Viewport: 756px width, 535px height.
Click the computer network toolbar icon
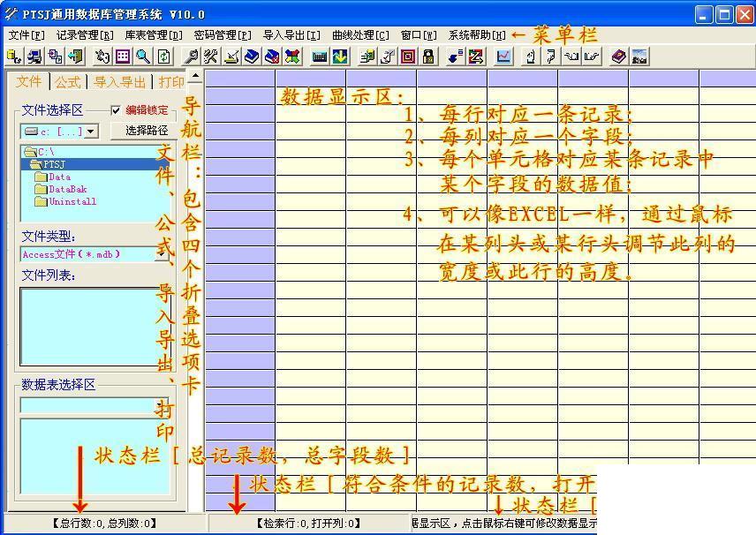coord(34,57)
